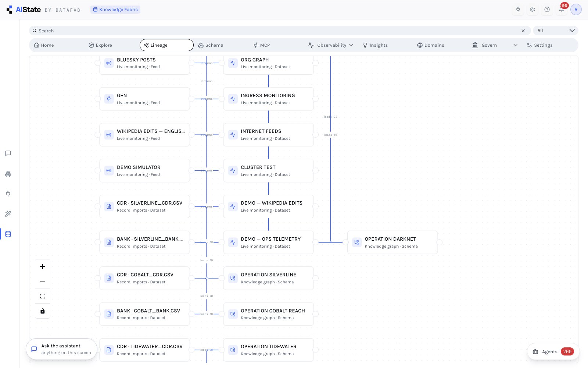Select the INTERNET FEEDS node
The height and width of the screenshot is (368, 588).
[x=268, y=135]
